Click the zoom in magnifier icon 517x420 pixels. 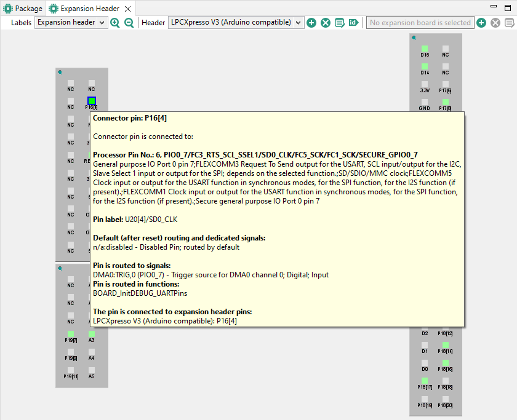click(115, 23)
